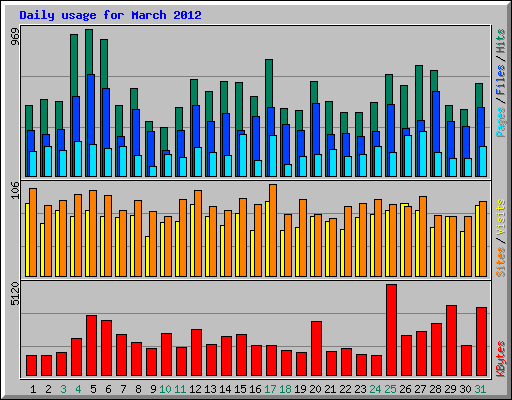Select day 12 on the x-axis
The width and height of the screenshot is (512, 400).
195,389
